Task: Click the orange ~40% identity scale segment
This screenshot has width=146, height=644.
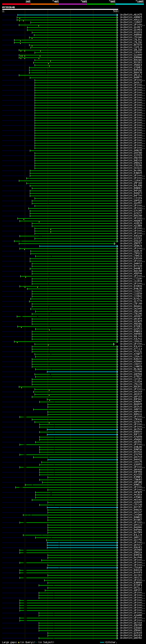Action: click(x=45, y=4)
